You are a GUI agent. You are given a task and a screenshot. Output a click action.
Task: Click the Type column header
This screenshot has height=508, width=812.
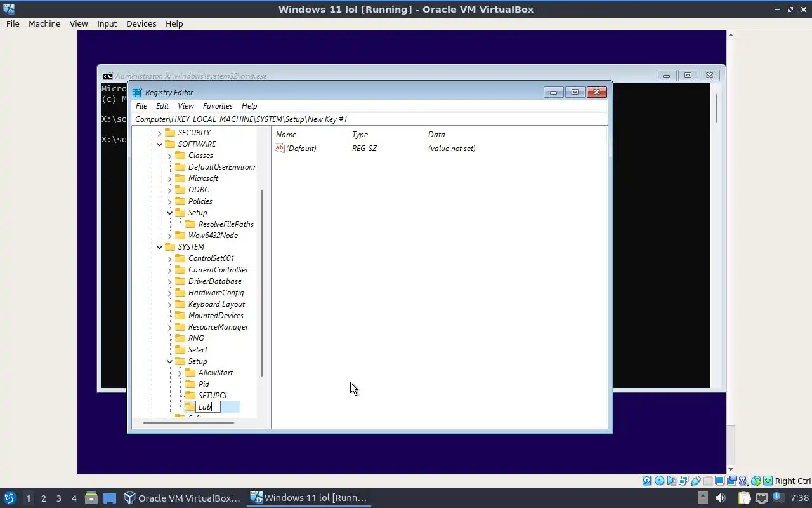click(386, 135)
